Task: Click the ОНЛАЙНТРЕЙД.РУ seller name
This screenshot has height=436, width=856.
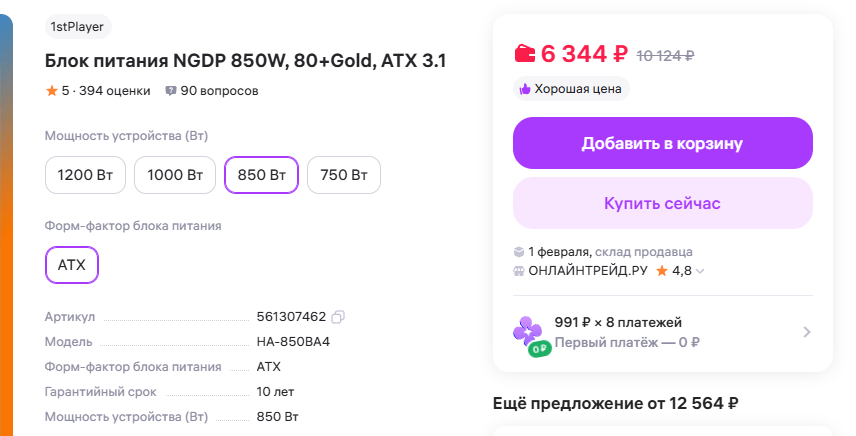Action: (590, 271)
